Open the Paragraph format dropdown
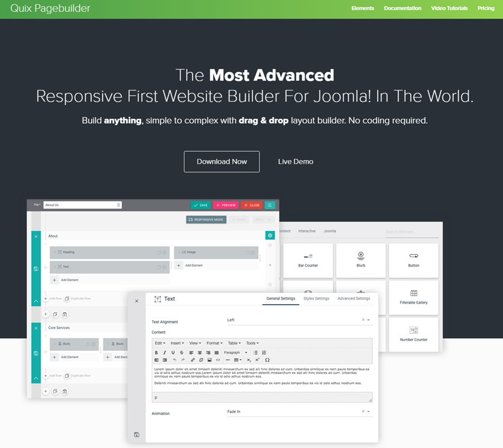Screen dimensions: 503x448 tap(236, 353)
